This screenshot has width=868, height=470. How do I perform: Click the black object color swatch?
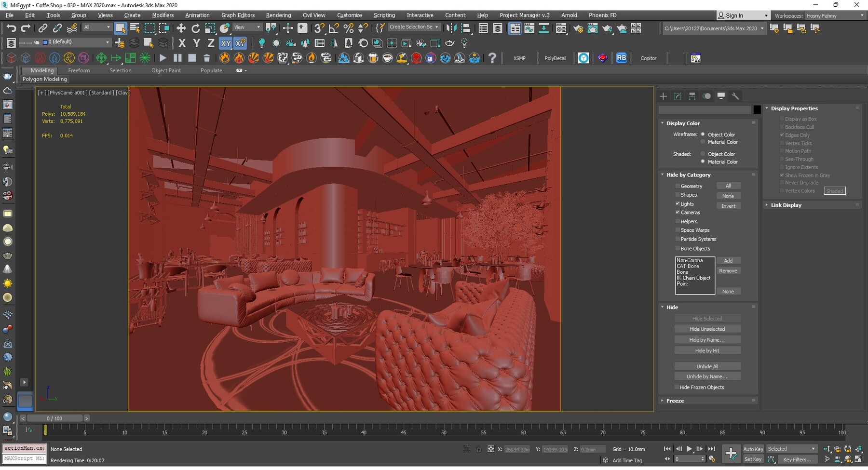pyautogui.click(x=757, y=109)
